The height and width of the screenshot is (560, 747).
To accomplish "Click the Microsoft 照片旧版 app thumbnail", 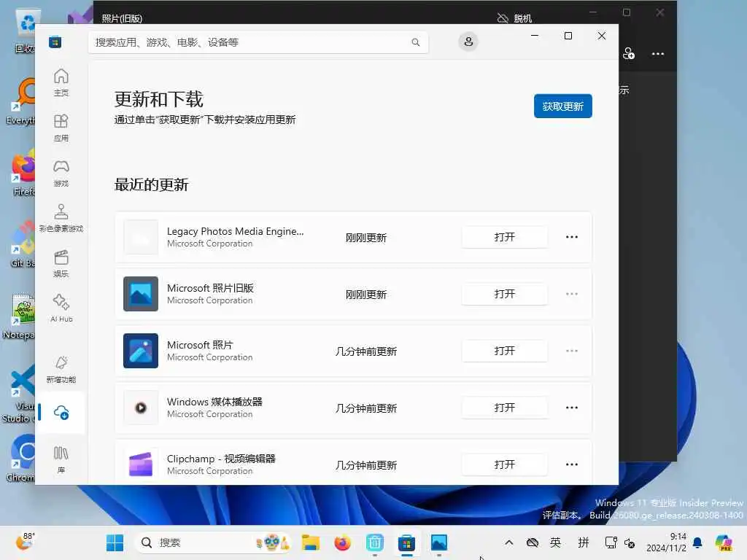I will click(x=141, y=294).
